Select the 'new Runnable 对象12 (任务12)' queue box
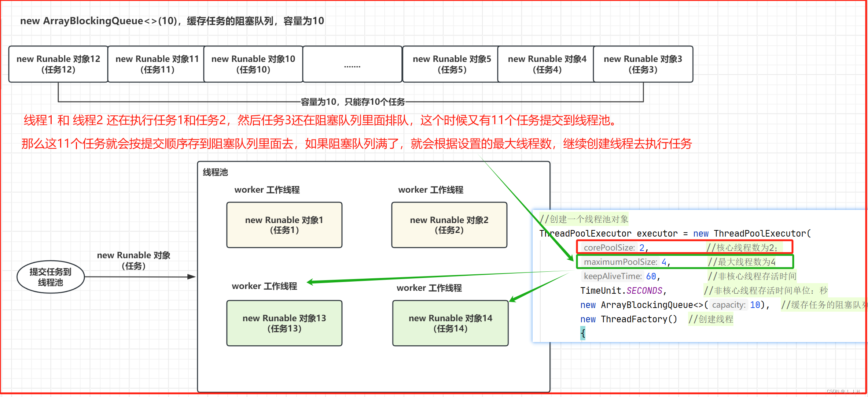 click(58, 64)
